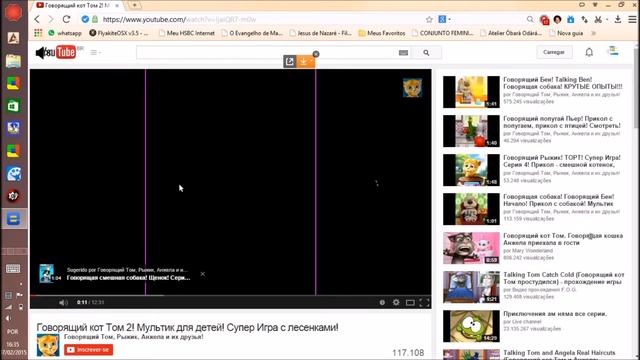
Task: Click the red extension icon in toolbar
Action: [544, 19]
